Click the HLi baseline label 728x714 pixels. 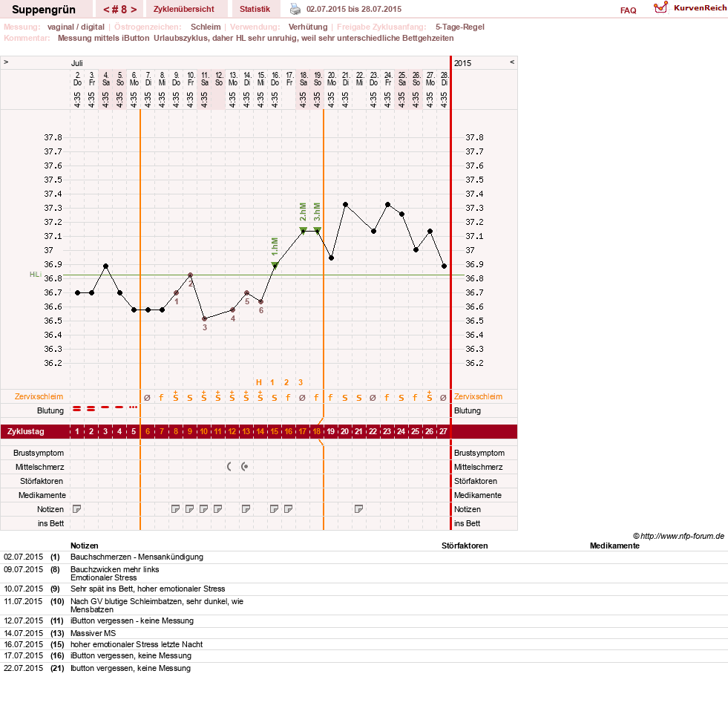(36, 275)
